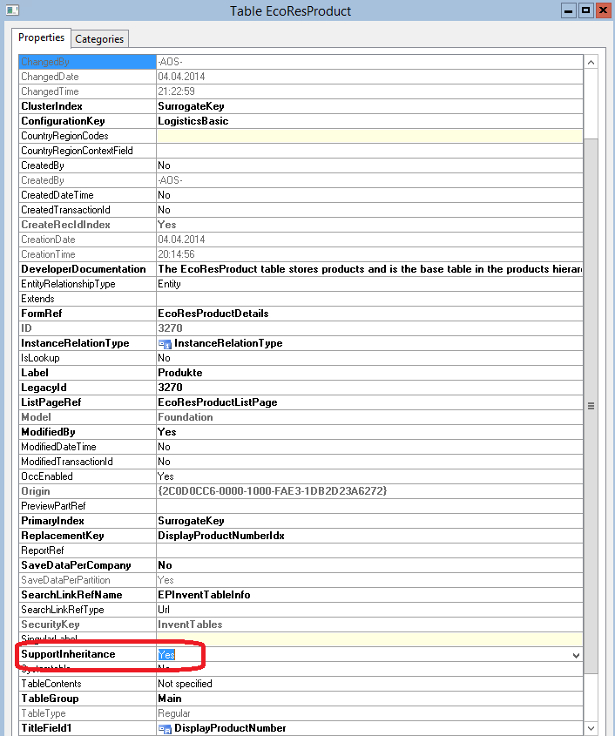Select the TitleField1 property name
Screen dimensions: 615x736
(46, 728)
